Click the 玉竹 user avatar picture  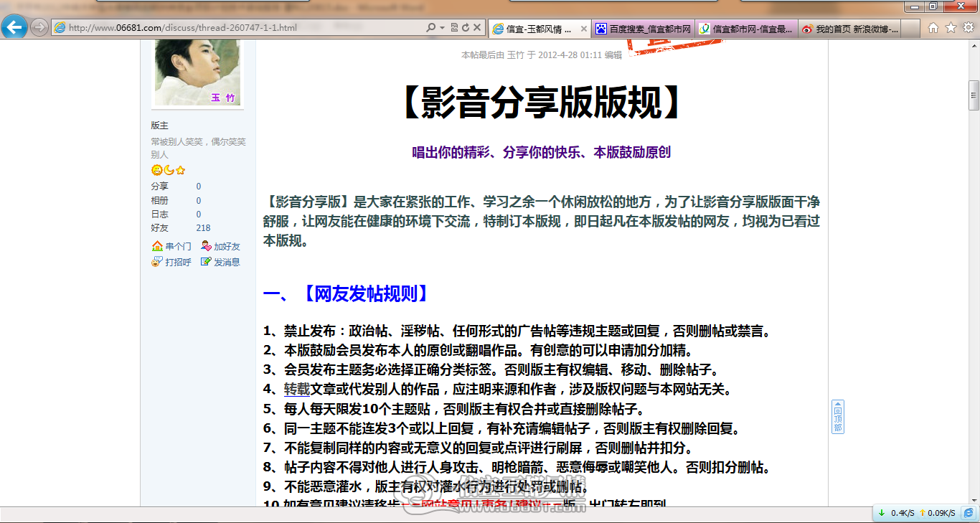tap(199, 72)
